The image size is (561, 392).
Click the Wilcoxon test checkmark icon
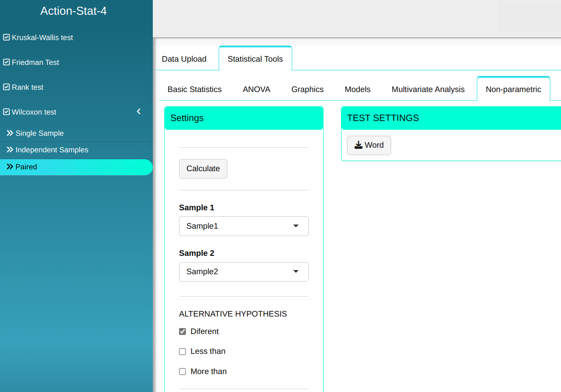tap(6, 112)
